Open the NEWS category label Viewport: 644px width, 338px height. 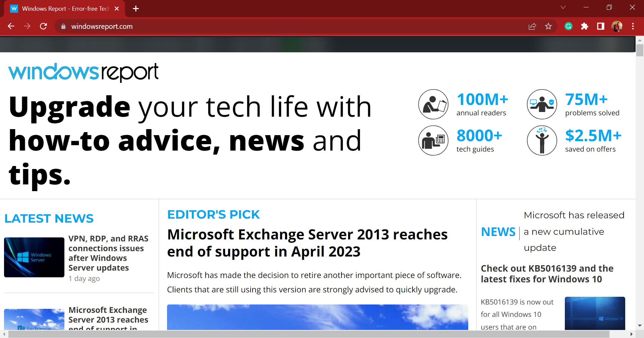pyautogui.click(x=498, y=232)
